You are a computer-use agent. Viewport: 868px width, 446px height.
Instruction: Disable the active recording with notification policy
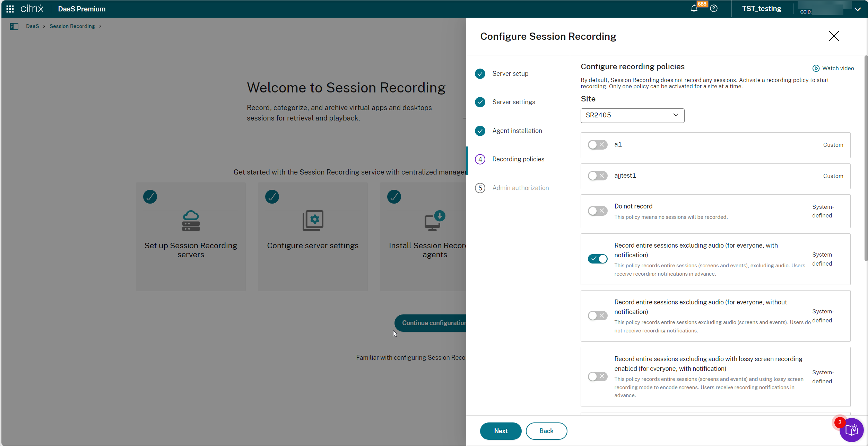[x=597, y=259]
